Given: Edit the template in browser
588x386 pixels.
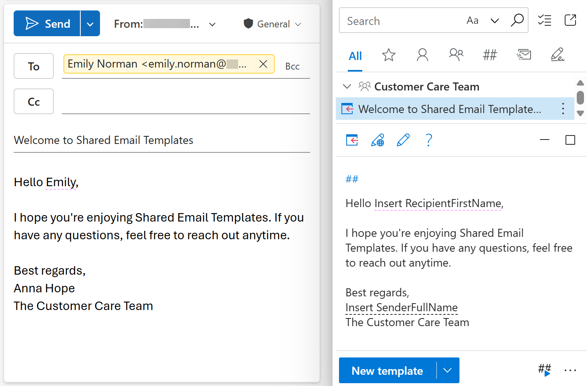Looking at the screenshot, I should point(377,140).
